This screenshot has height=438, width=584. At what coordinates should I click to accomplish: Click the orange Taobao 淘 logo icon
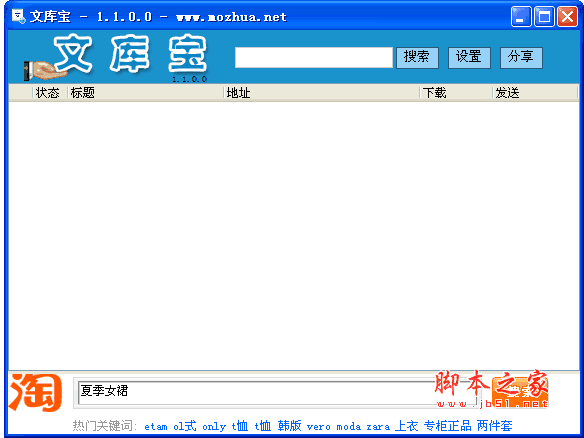(35, 393)
